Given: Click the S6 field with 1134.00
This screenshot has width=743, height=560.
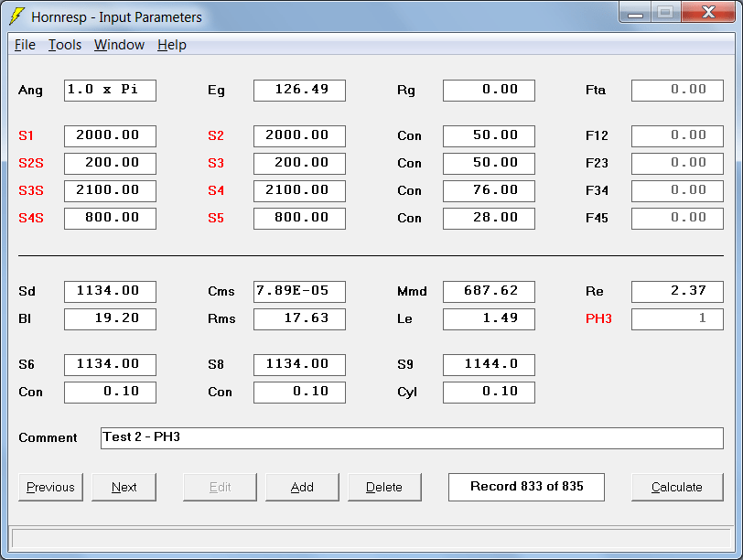Looking at the screenshot, I should tap(110, 365).
